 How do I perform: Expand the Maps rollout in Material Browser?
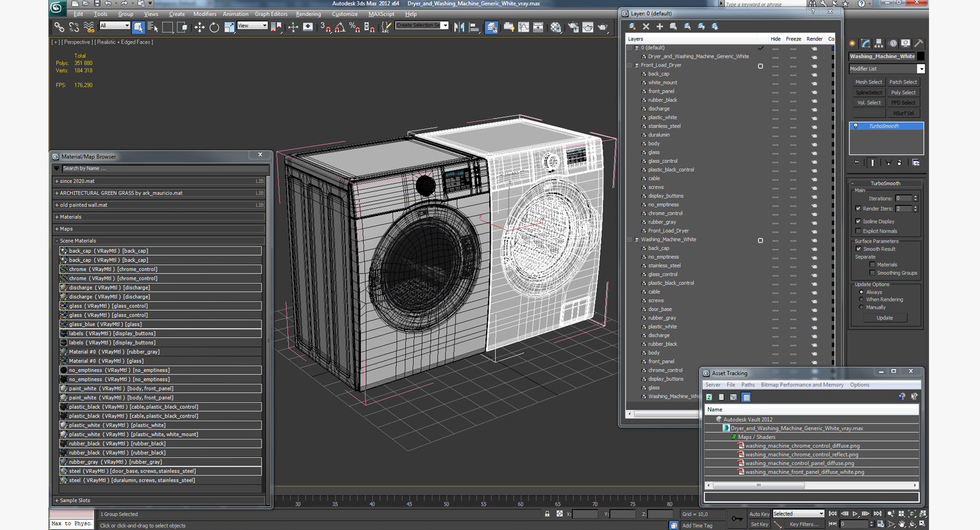(x=160, y=229)
